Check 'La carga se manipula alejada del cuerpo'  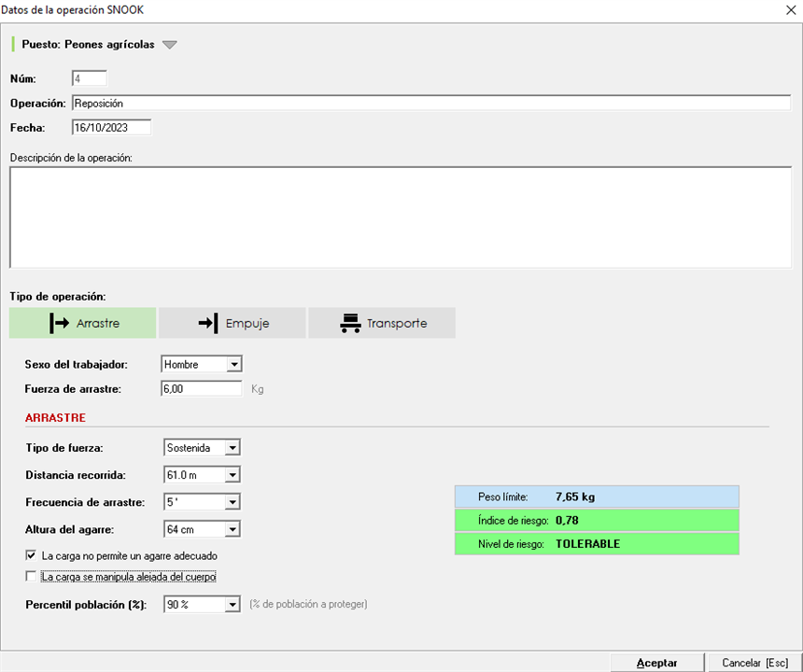(x=33, y=577)
